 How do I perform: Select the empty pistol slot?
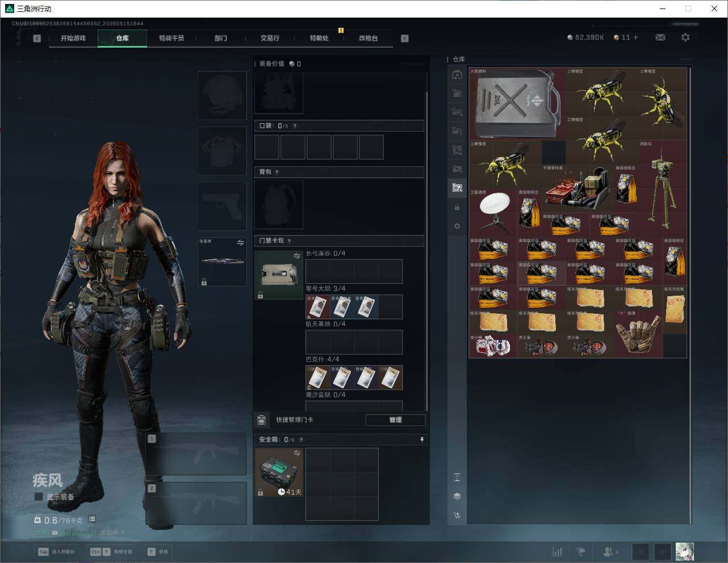point(223,206)
